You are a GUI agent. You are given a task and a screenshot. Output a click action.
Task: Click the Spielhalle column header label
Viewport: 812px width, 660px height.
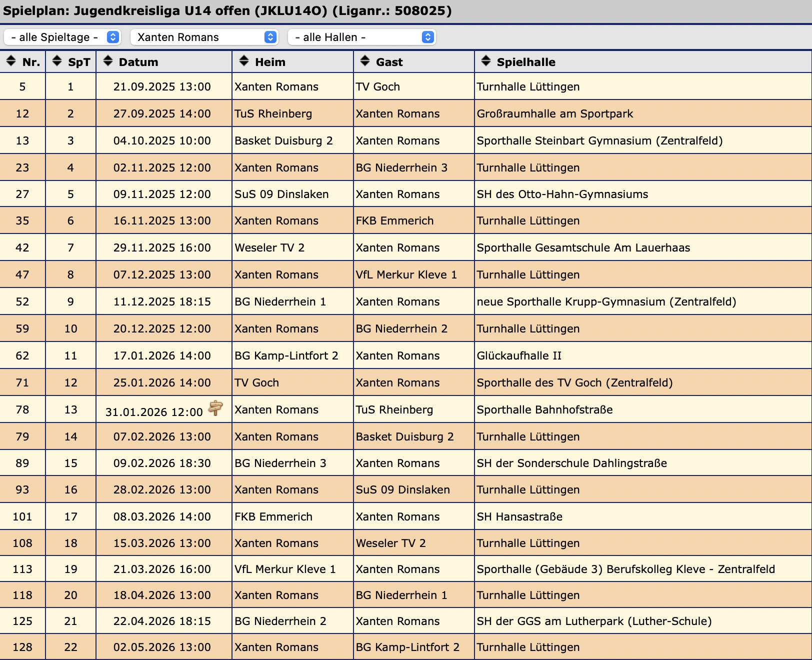click(525, 62)
